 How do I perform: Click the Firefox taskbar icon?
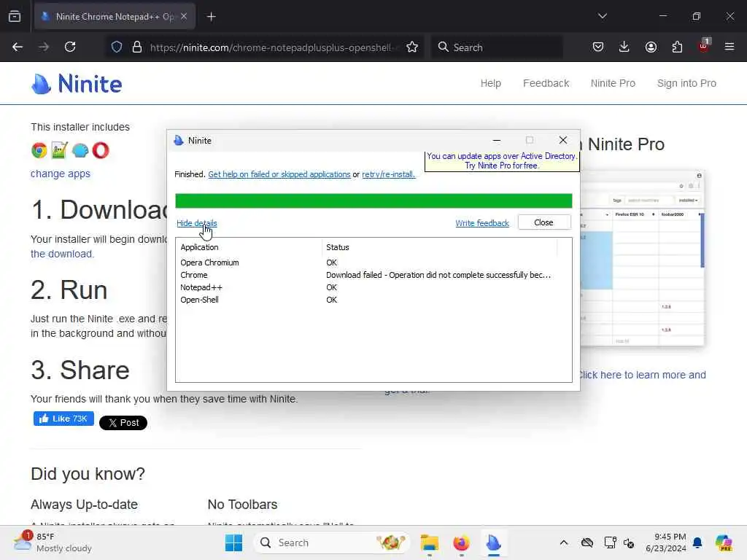coord(461,542)
